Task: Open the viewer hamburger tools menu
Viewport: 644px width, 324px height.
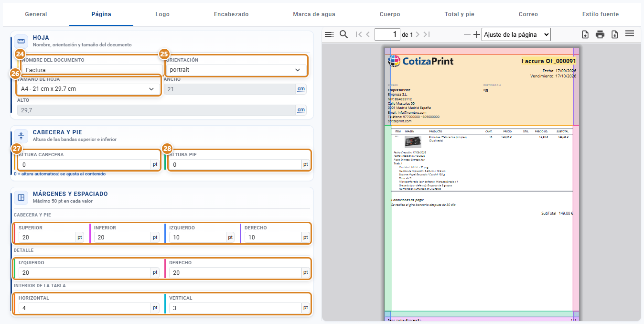Action: point(630,33)
